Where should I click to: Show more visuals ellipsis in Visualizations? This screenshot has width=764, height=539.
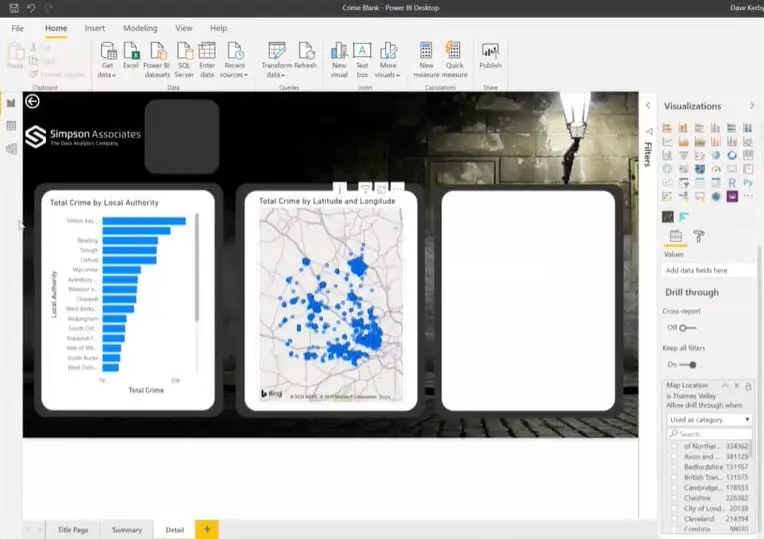click(748, 196)
